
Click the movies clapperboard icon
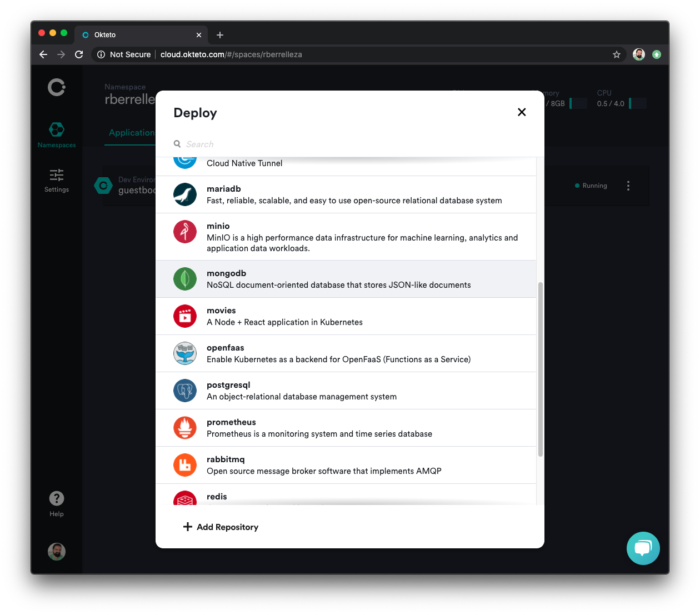[x=185, y=316]
